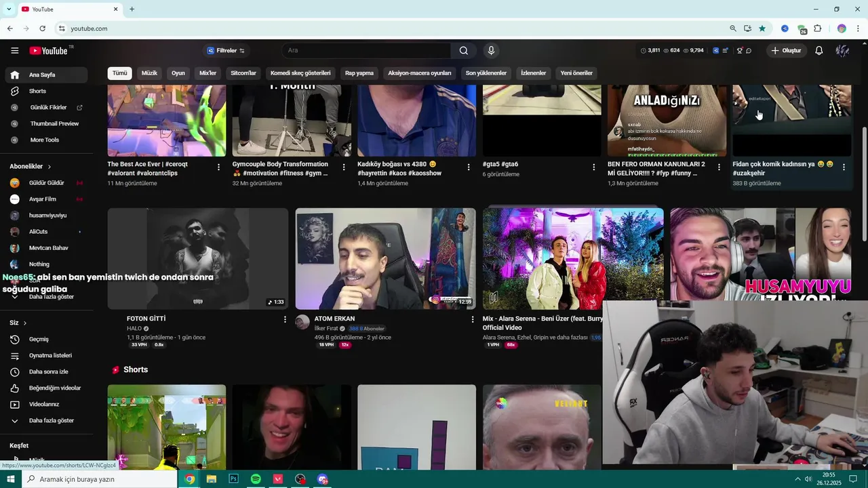
Task: Click the list icon beside the vidIQ icon
Action: pyautogui.click(x=725, y=51)
